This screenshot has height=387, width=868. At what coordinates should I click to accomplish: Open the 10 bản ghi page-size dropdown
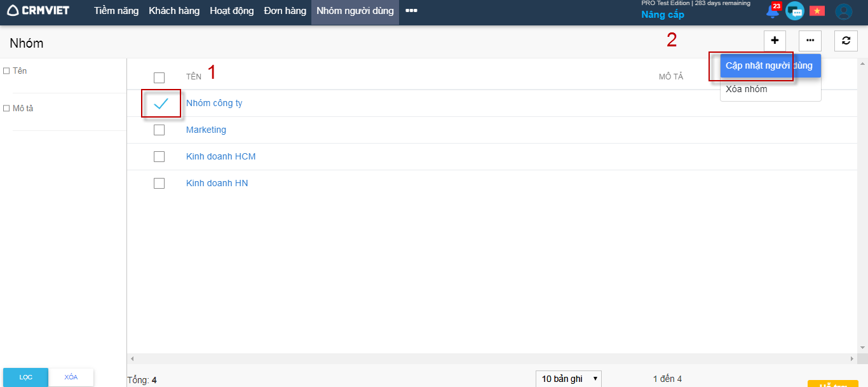click(568, 379)
